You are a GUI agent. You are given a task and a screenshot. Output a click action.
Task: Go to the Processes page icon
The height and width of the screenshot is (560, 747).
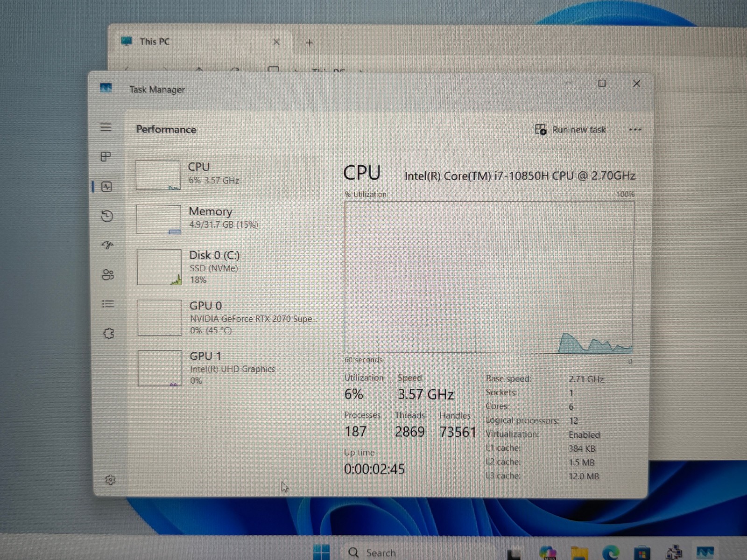click(106, 156)
